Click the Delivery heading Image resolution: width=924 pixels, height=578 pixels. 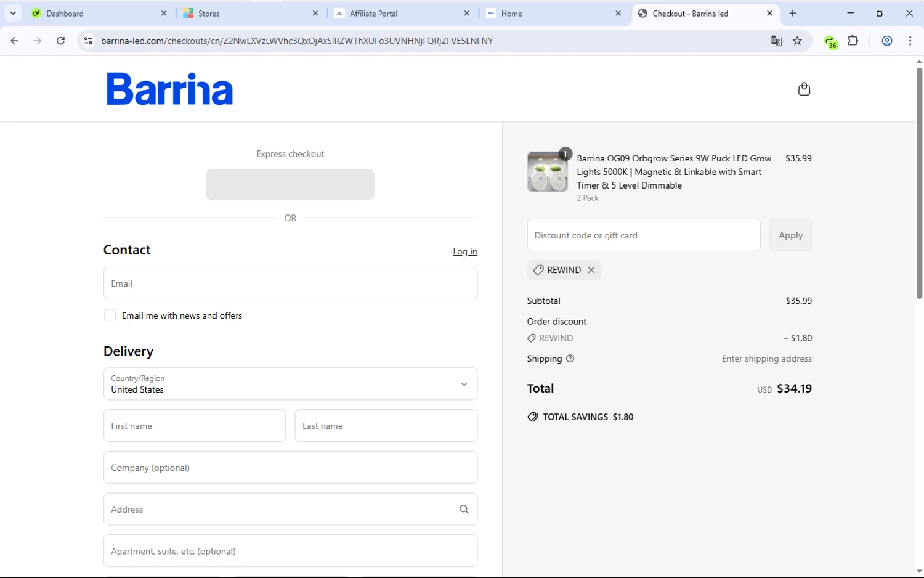pos(128,351)
